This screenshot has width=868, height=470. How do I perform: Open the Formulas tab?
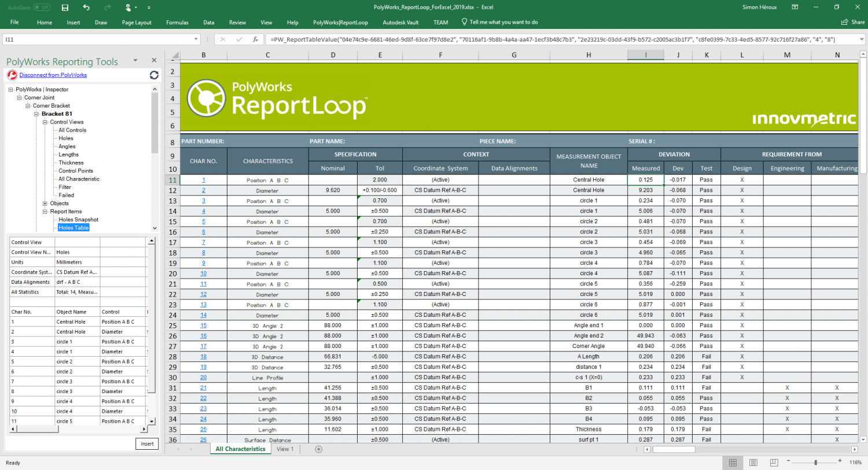tap(177, 23)
